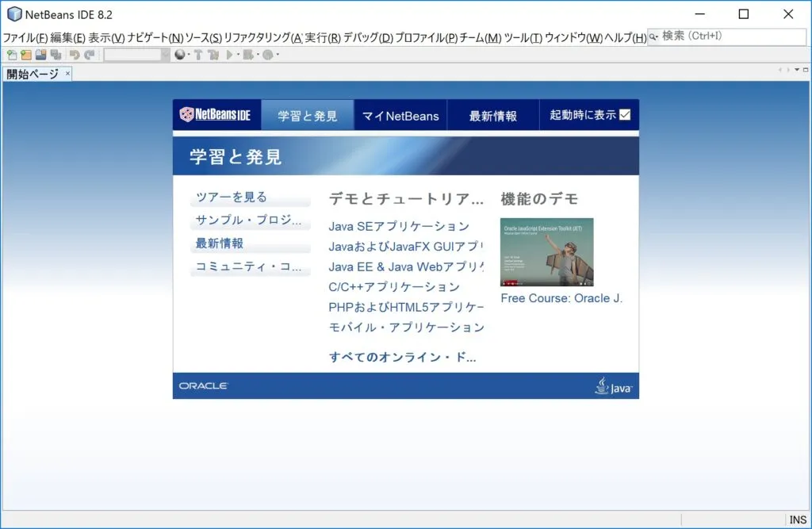Open the デバッグ(D) menu
Image resolution: width=812 pixels, height=529 pixels.
coord(368,38)
